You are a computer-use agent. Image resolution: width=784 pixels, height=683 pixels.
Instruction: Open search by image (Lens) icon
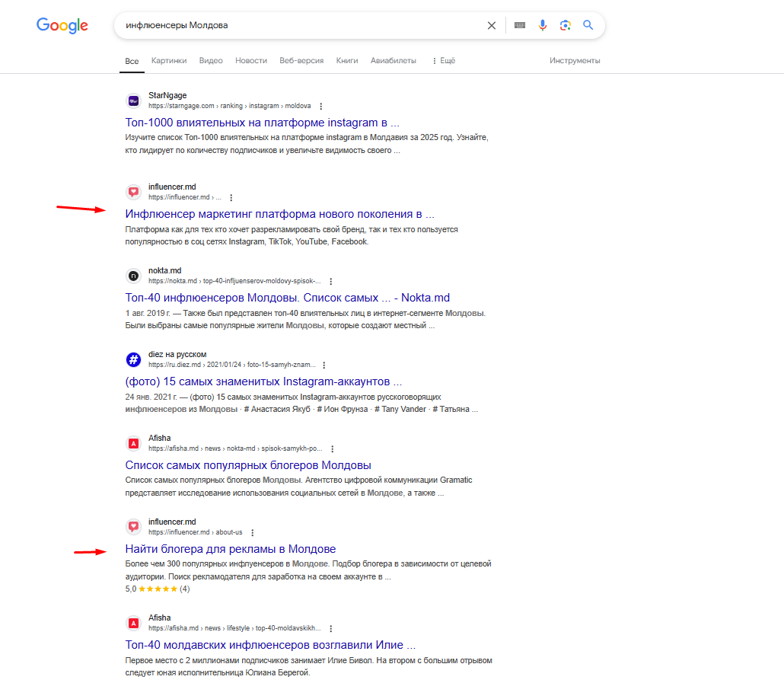(565, 25)
